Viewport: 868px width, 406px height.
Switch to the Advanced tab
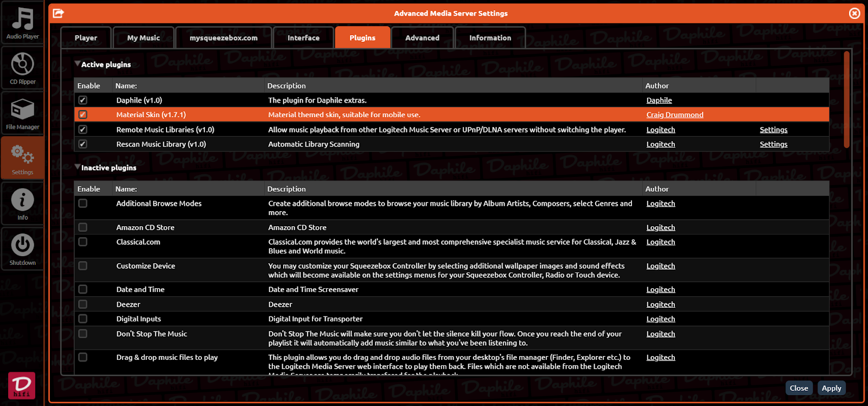pyautogui.click(x=422, y=37)
